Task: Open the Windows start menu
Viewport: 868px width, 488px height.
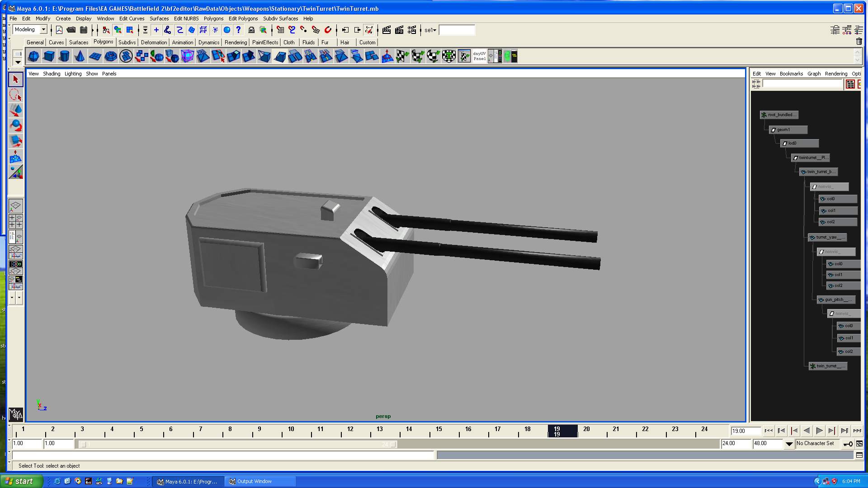Action: point(22,481)
